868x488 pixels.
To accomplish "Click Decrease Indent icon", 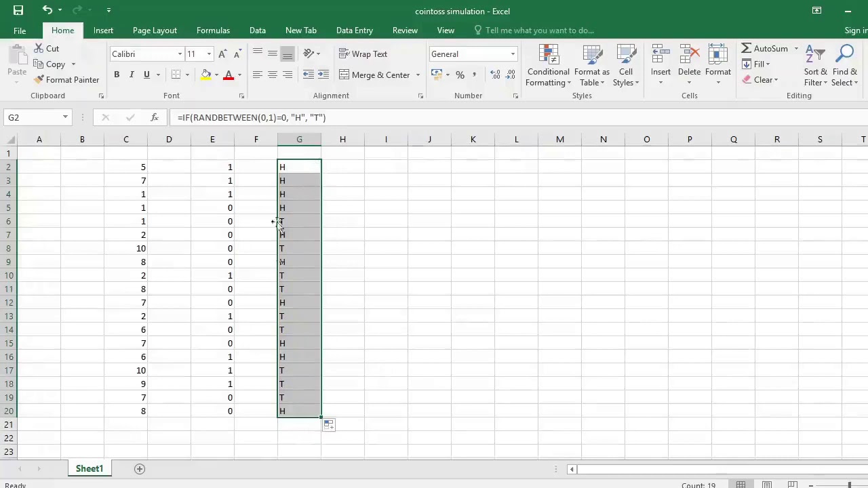I will pos(309,75).
